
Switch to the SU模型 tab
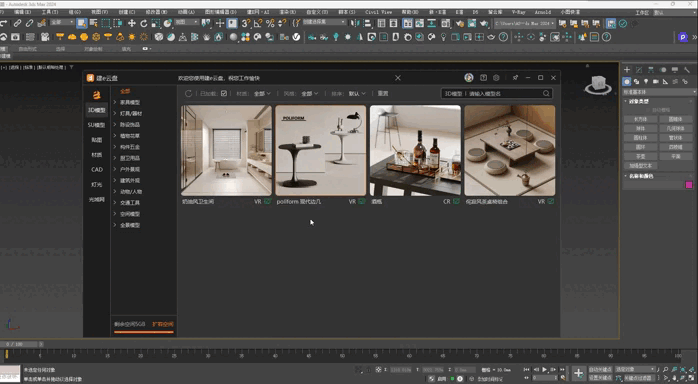click(x=97, y=125)
